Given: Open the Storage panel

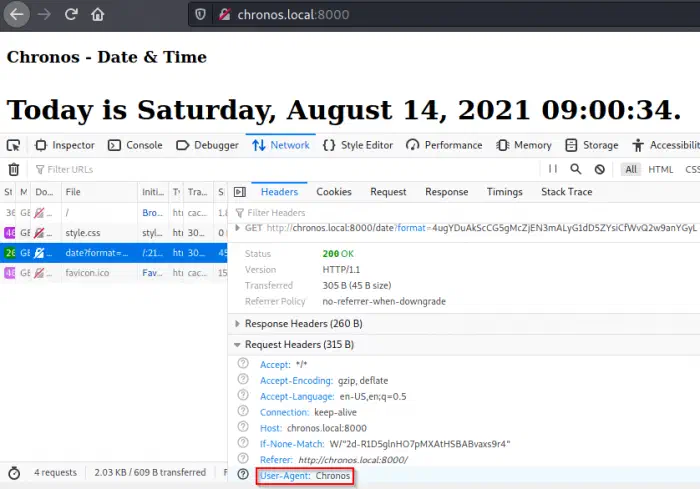Looking at the screenshot, I should click(x=592, y=145).
